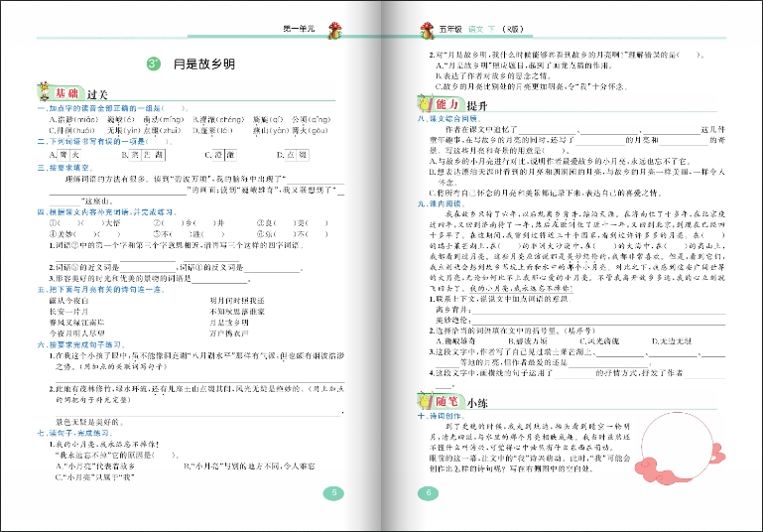Select option A character boxes in question 二
763x532 pixels.
coord(68,155)
